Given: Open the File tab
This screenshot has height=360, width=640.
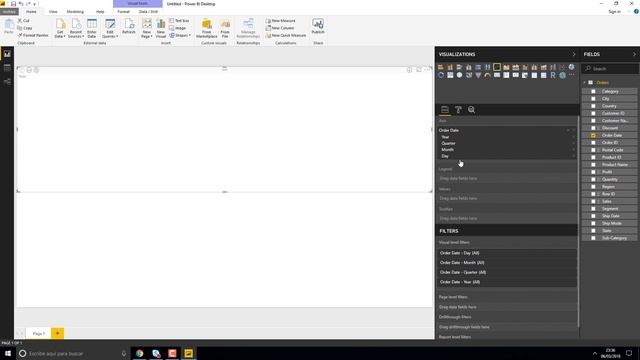Looking at the screenshot, I should 9,11.
